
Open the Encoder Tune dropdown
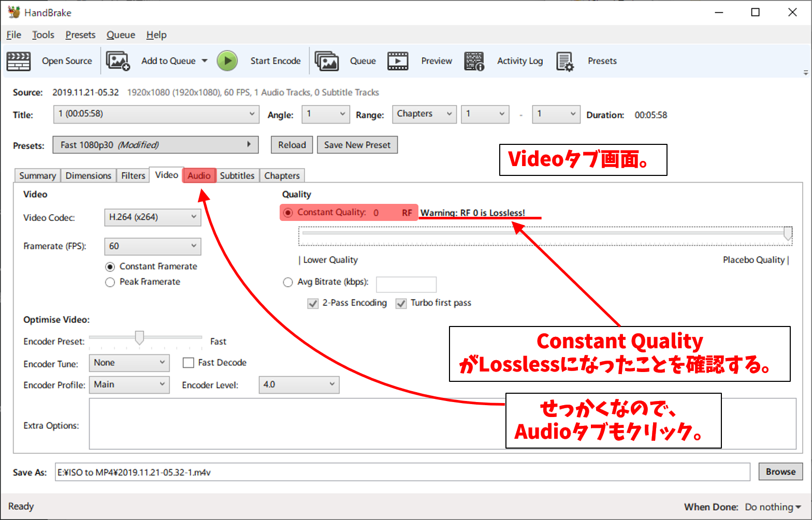point(129,363)
